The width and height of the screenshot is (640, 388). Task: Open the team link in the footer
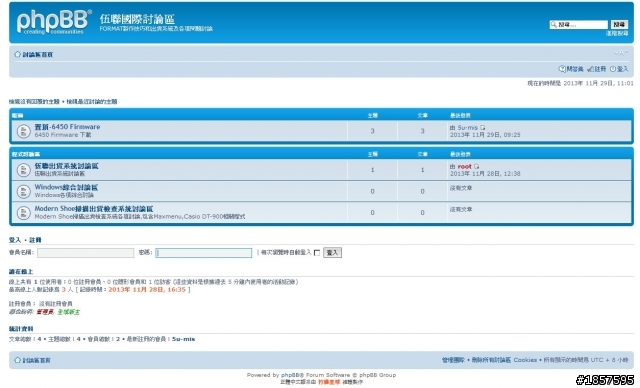pyautogui.click(x=453, y=360)
